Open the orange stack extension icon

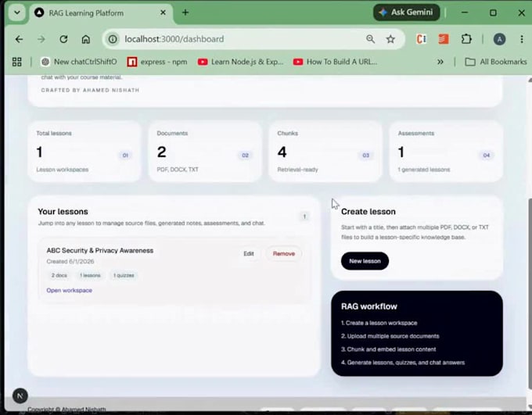(x=444, y=39)
